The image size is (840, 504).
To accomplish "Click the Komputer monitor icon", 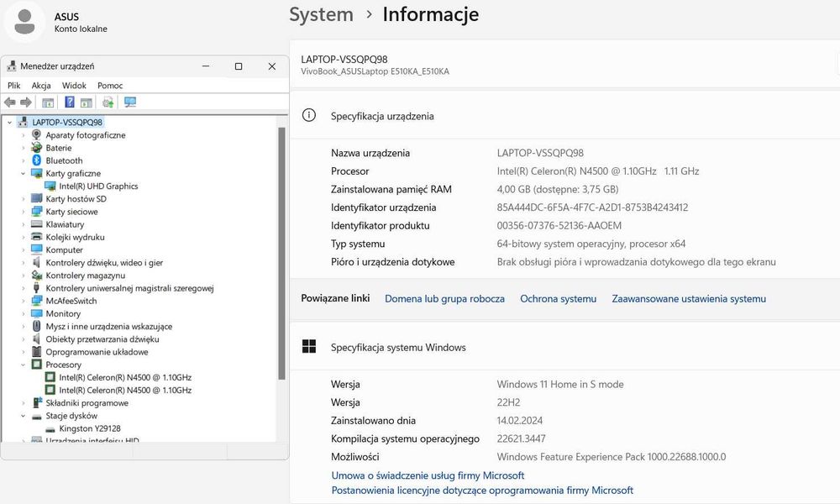I will point(36,249).
